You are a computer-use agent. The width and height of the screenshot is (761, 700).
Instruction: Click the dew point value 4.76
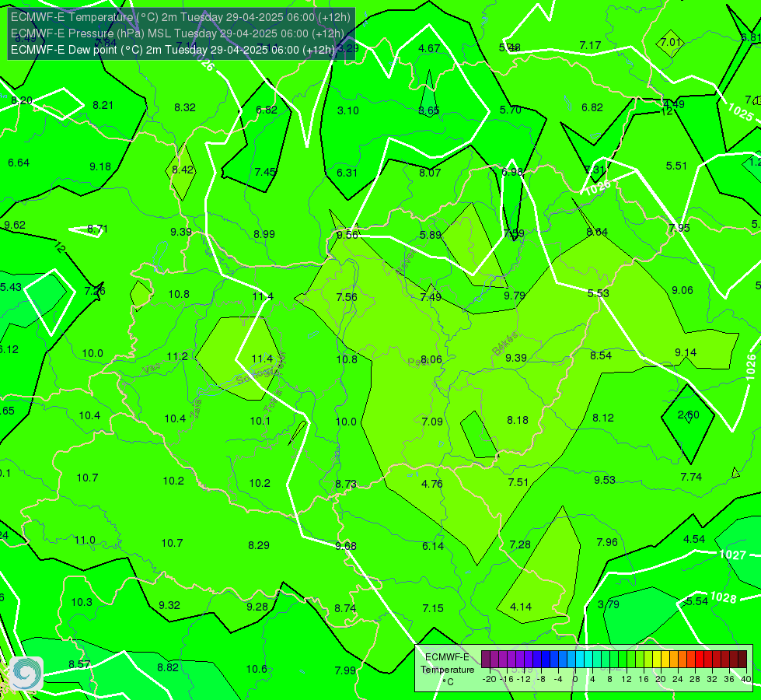coord(432,484)
